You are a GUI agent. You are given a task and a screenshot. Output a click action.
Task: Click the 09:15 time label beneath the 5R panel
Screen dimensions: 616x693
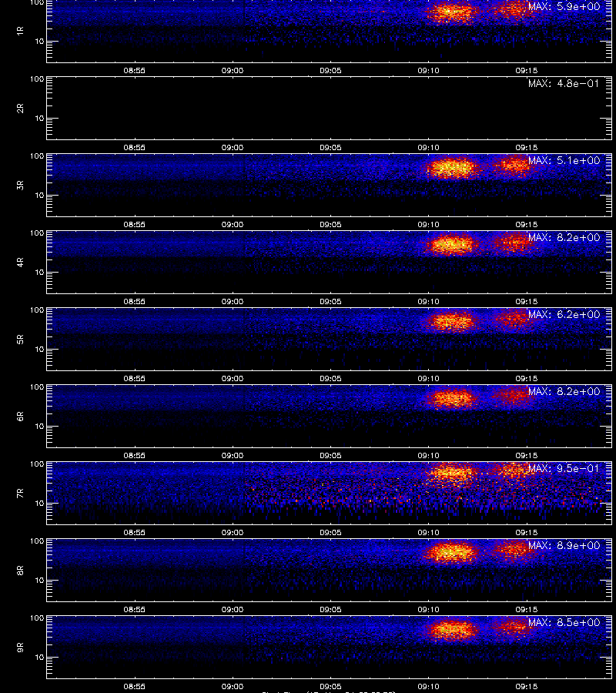[527, 378]
